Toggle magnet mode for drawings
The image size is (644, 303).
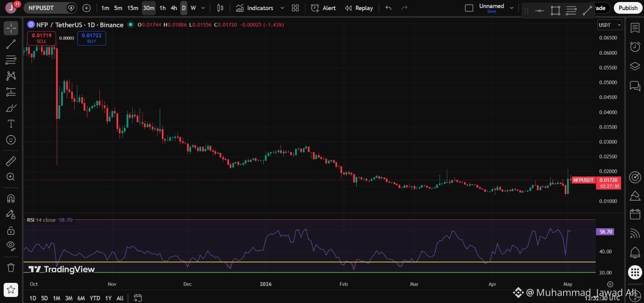(11, 198)
